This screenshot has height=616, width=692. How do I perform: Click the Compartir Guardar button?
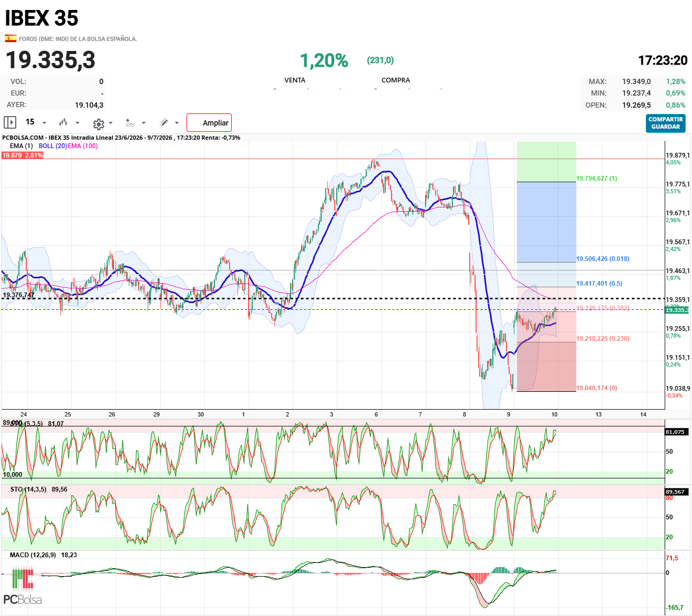(666, 123)
